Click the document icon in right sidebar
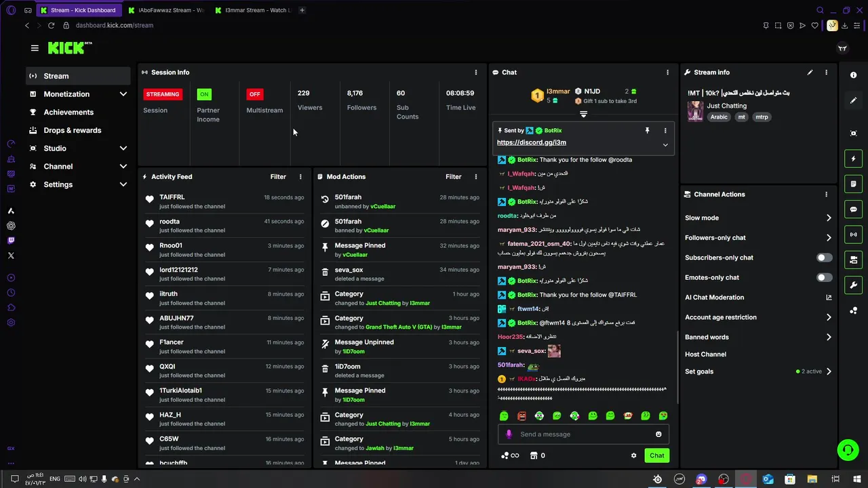Viewport: 868px width, 488px height. click(x=853, y=184)
